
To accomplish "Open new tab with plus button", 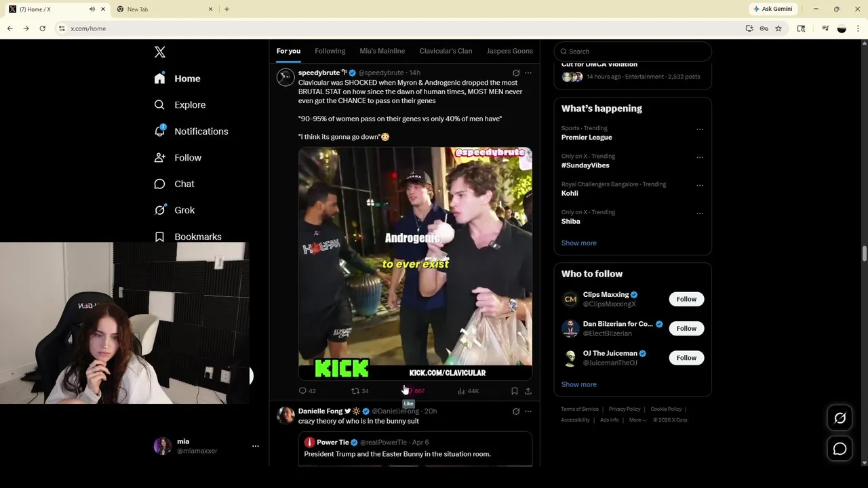I will click(226, 9).
